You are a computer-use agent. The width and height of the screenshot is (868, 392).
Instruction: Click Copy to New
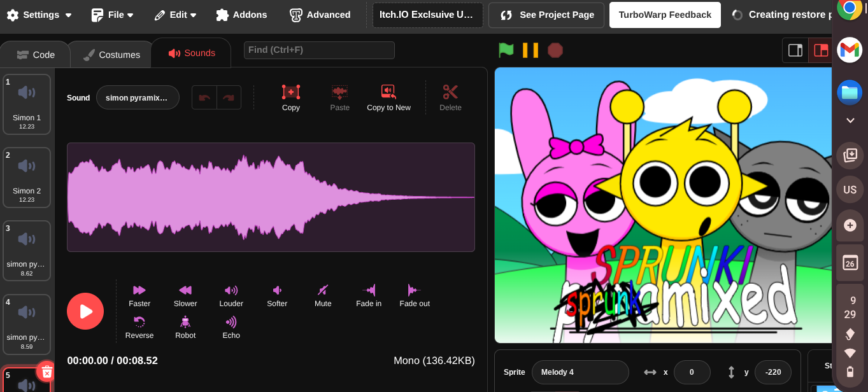point(388,98)
